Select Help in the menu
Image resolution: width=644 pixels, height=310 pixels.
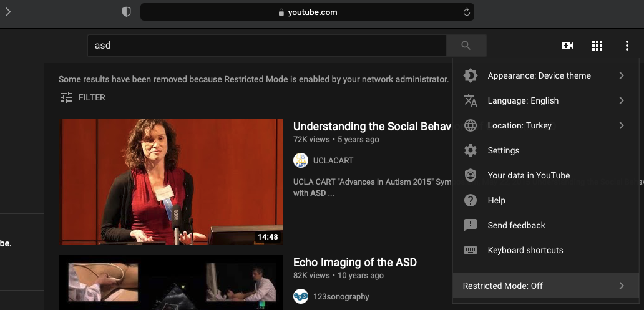tap(546, 200)
